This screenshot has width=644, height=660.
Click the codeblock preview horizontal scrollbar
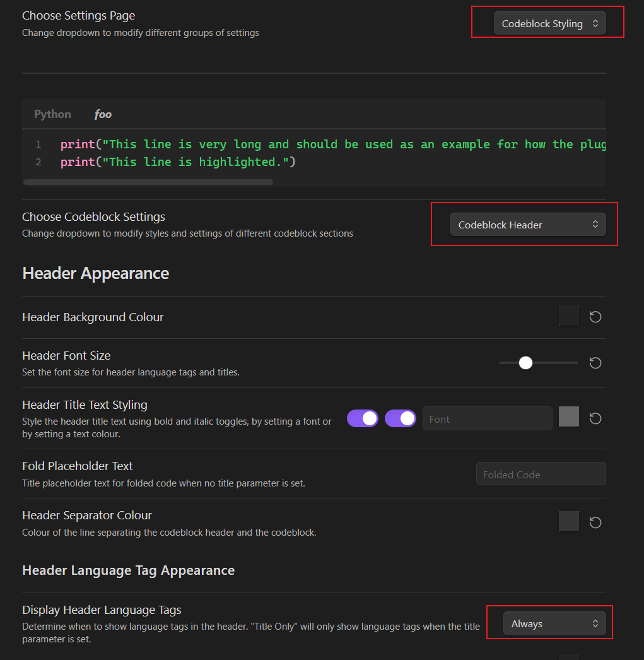pyautogui.click(x=148, y=182)
